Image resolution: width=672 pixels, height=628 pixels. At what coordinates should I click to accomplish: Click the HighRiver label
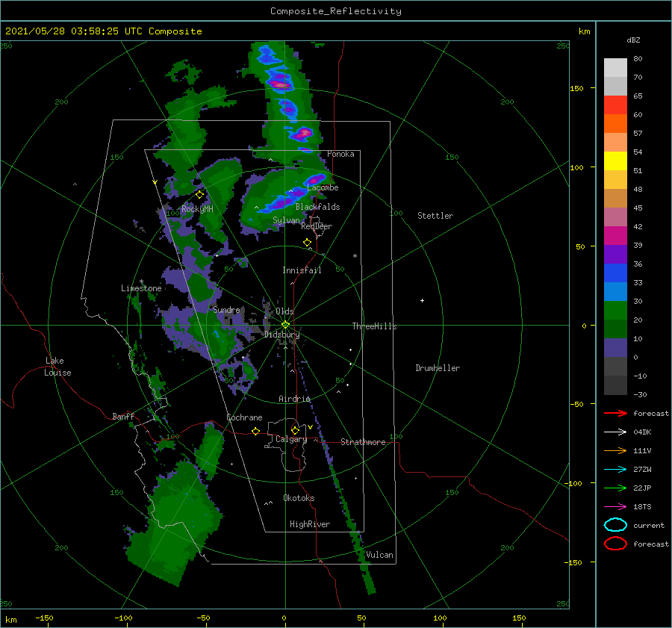click(x=310, y=524)
